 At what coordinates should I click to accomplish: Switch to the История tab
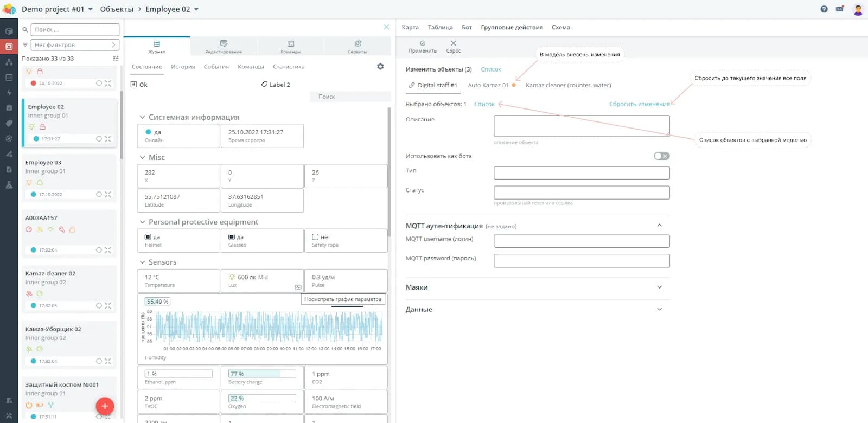[183, 67]
